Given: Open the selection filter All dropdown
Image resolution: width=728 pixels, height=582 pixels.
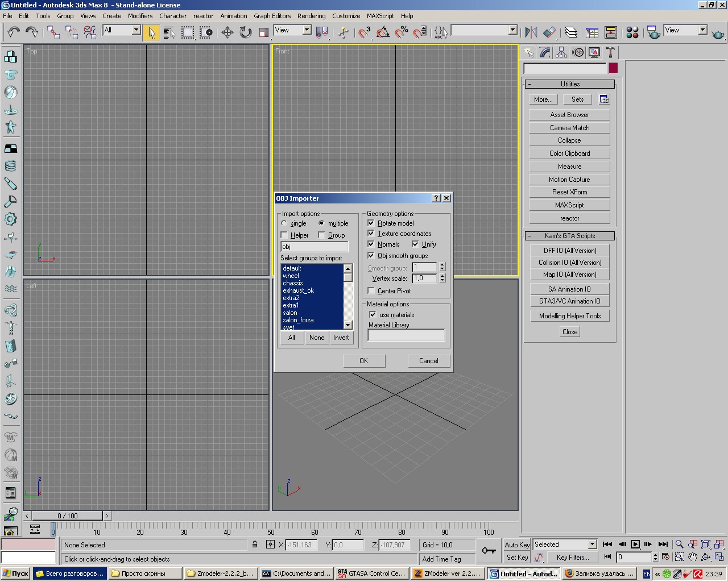Looking at the screenshot, I should click(x=136, y=30).
